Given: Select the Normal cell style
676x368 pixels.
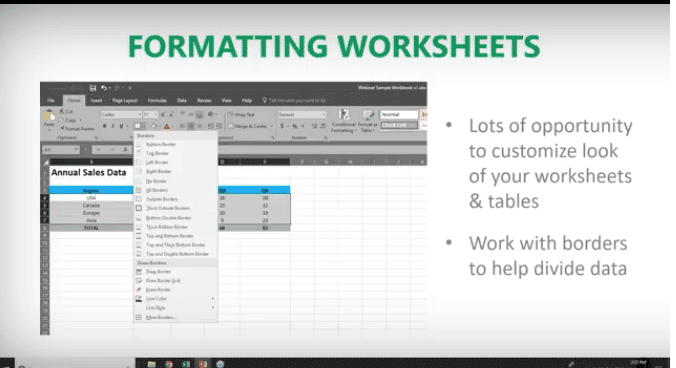Looking at the screenshot, I should tap(399, 115).
